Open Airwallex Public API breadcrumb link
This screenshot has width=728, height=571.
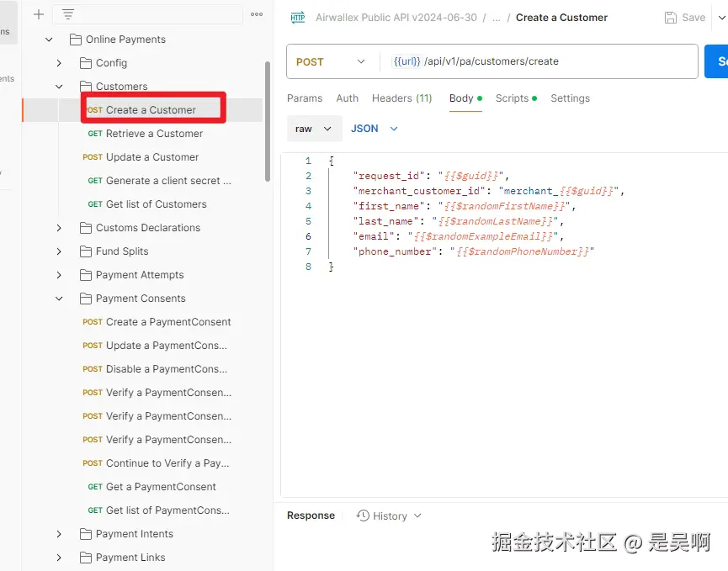click(396, 18)
